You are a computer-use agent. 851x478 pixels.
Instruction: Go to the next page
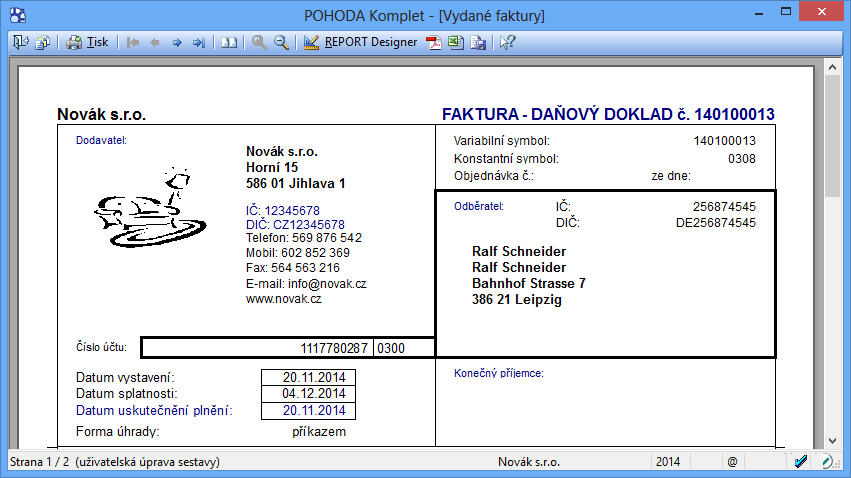[x=177, y=42]
